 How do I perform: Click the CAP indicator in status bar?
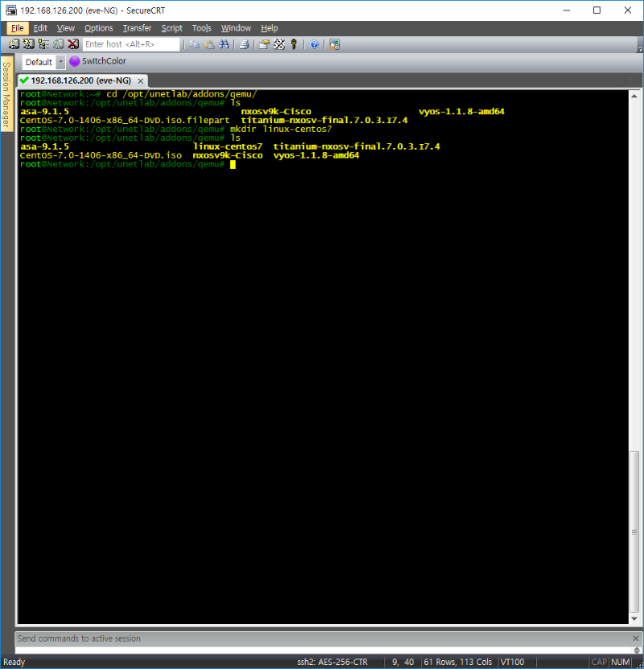tap(599, 663)
